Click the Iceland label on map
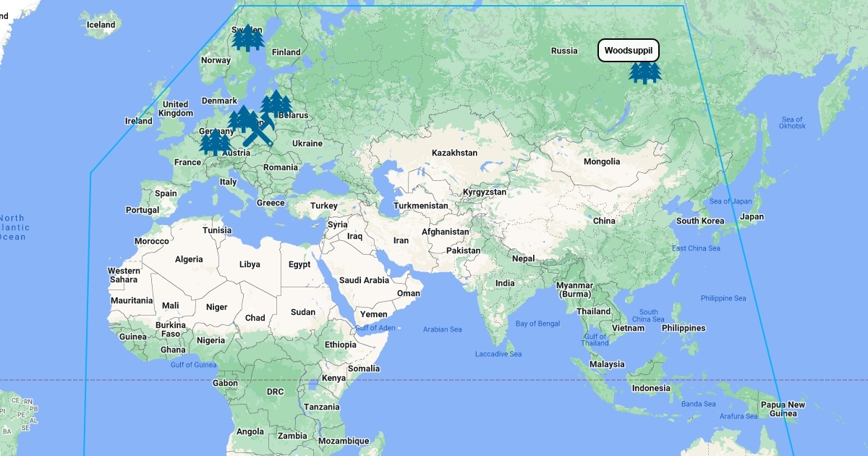This screenshot has height=456, width=868. click(x=101, y=25)
